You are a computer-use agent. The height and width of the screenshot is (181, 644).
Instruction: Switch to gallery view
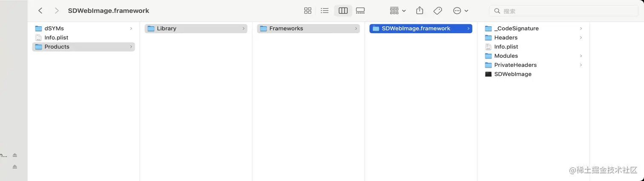(360, 11)
